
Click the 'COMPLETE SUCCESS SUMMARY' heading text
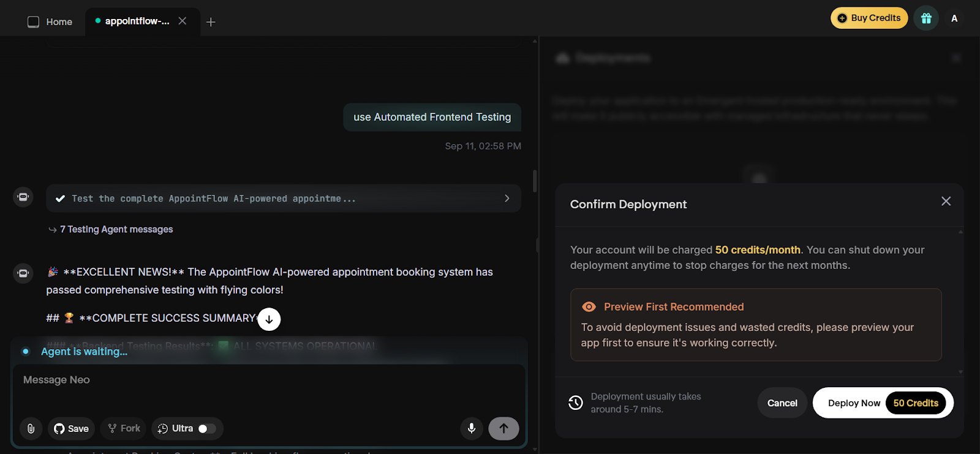(173, 318)
